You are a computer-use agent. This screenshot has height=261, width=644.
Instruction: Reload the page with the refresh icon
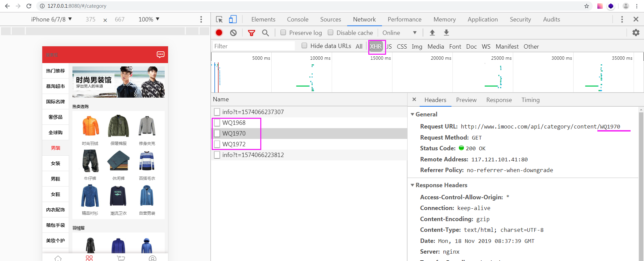[29, 6]
